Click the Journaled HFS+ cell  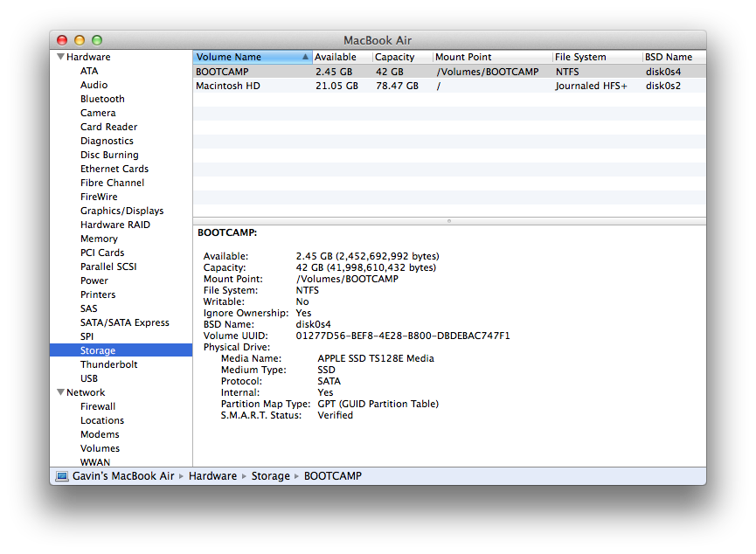591,86
